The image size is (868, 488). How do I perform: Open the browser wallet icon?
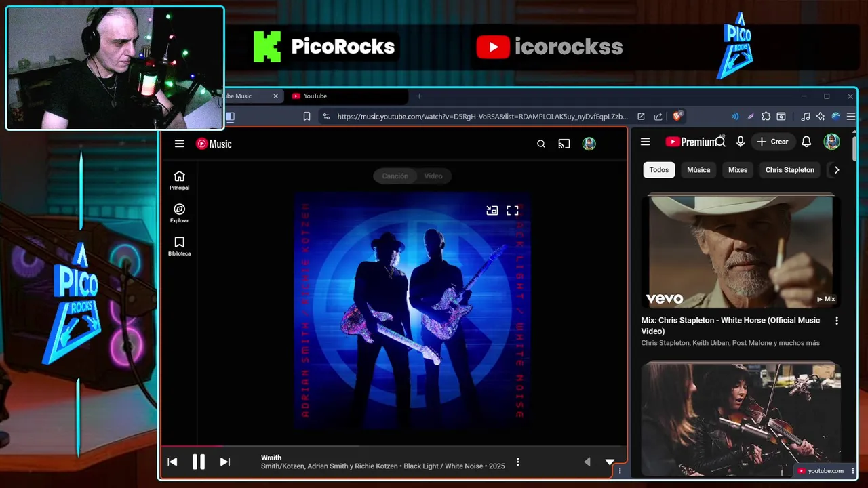[x=781, y=117]
